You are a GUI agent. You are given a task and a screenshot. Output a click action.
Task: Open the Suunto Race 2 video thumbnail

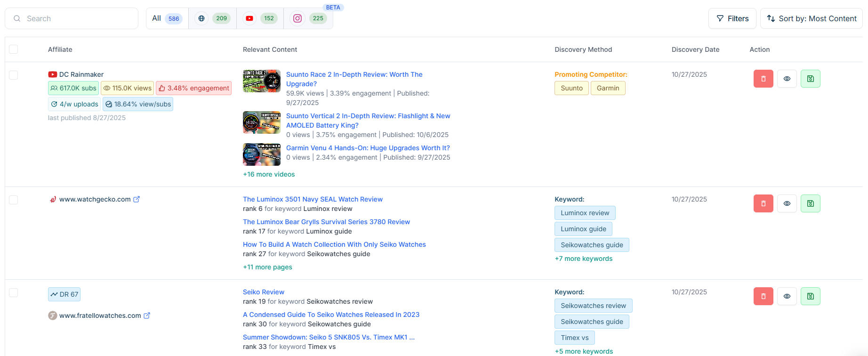pos(262,81)
